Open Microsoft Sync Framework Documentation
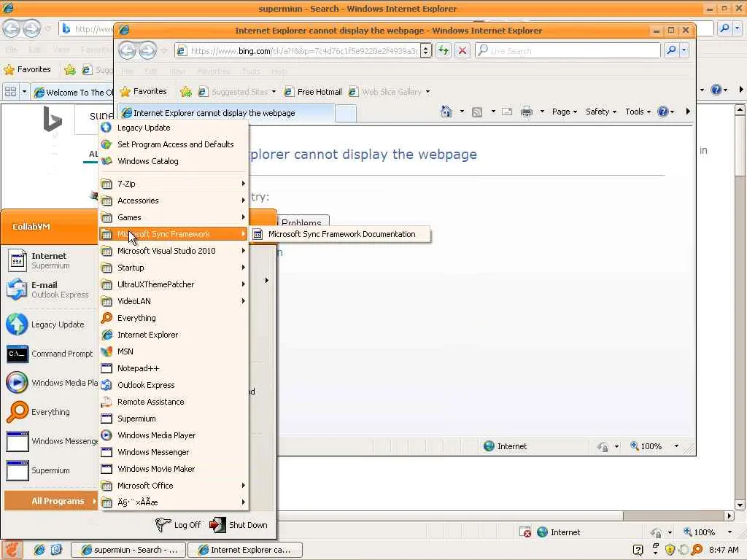The width and height of the screenshot is (747, 560). click(x=341, y=234)
